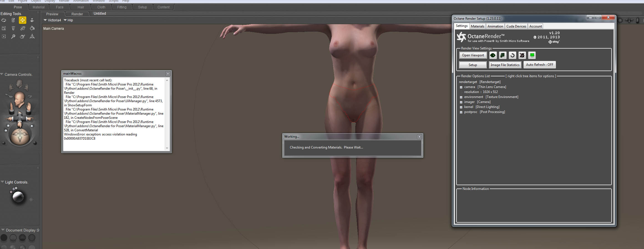Select the resolution : 1024 x 512 row
This screenshot has width=644, height=249.
tap(481, 92)
